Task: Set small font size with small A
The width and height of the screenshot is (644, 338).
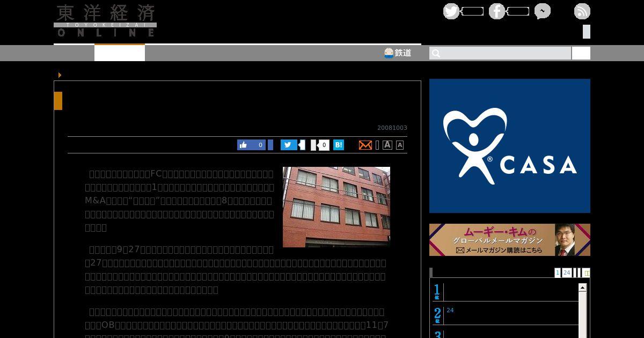Action: pyautogui.click(x=400, y=145)
